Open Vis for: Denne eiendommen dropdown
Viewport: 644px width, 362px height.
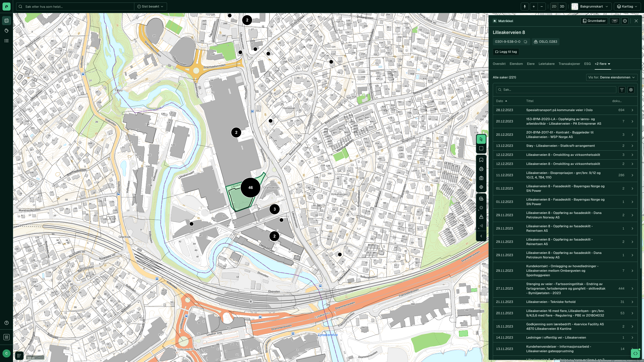point(612,77)
